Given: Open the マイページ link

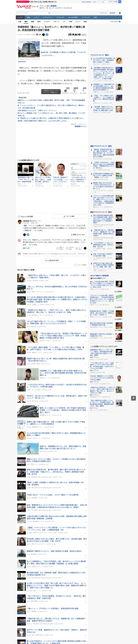Looking at the screenshot, I should [103, 13].
